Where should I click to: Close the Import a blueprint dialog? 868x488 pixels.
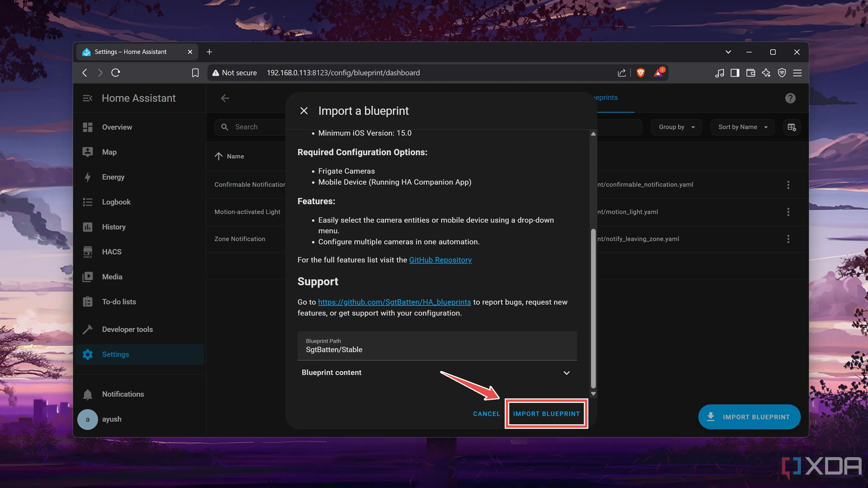[x=304, y=111]
